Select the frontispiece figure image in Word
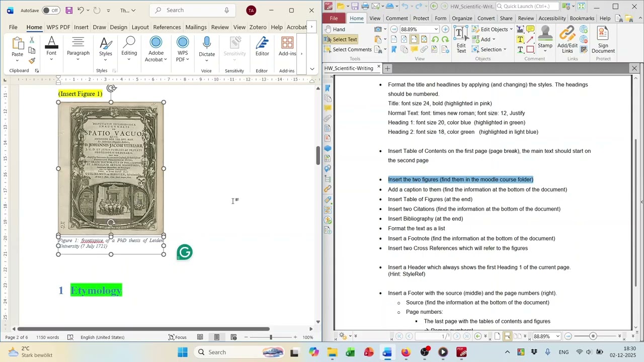644x362 pixels. (111, 168)
